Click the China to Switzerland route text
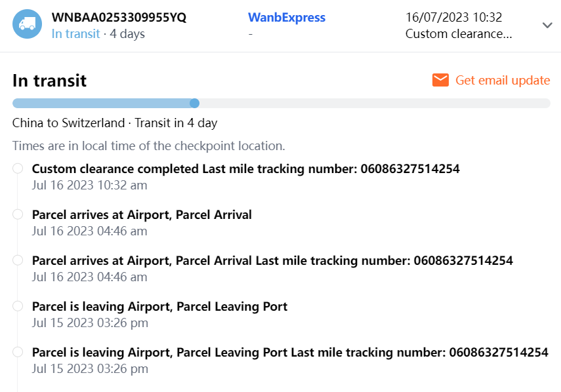Image resolution: width=561 pixels, height=392 pixels. point(68,123)
